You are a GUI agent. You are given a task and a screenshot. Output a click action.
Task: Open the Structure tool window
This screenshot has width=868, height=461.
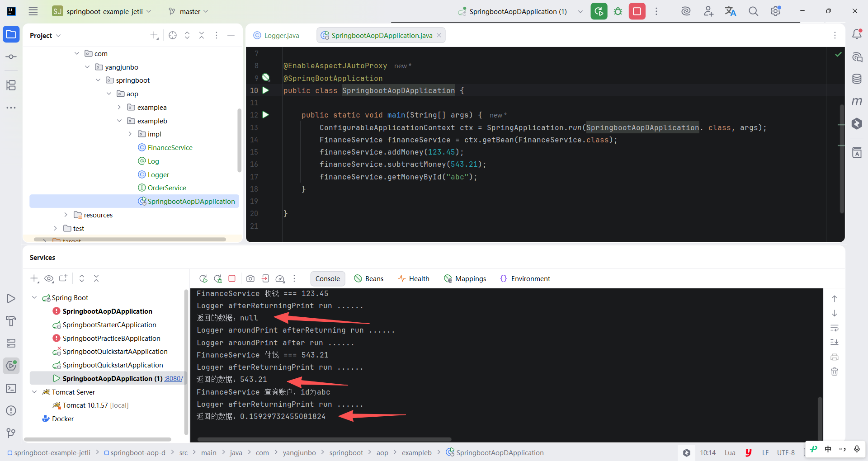pyautogui.click(x=11, y=85)
